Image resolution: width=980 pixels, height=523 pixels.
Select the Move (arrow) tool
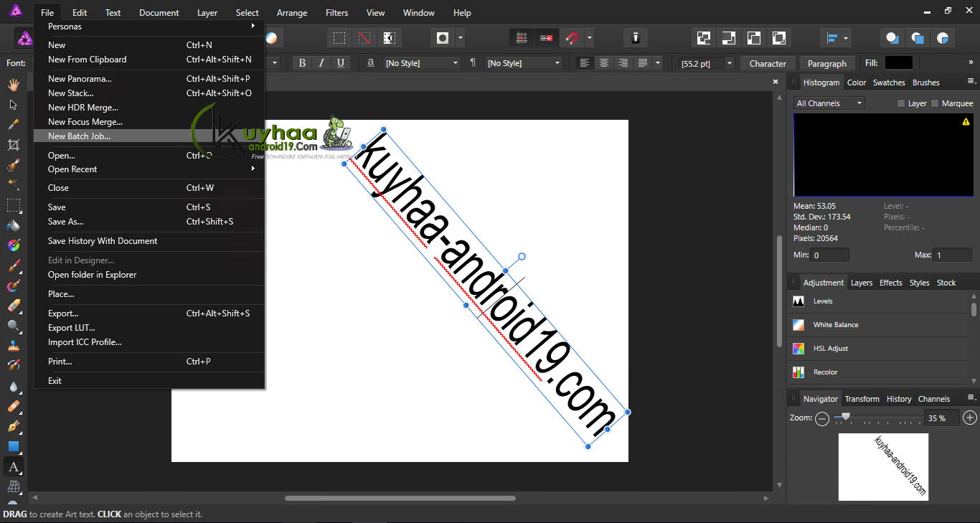coord(13,105)
